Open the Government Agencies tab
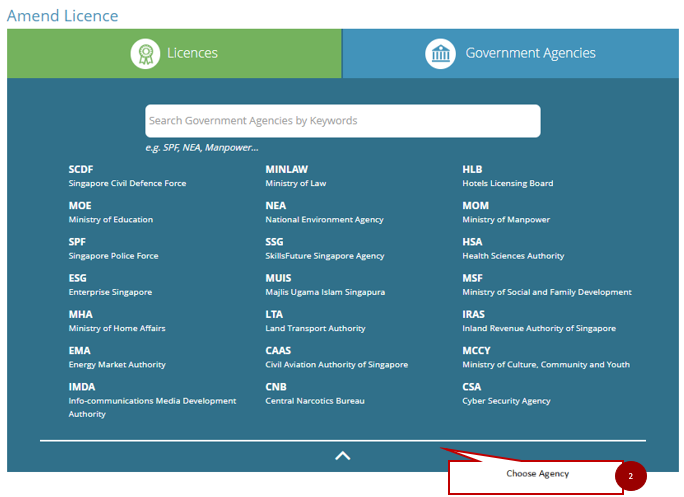 [x=511, y=54]
